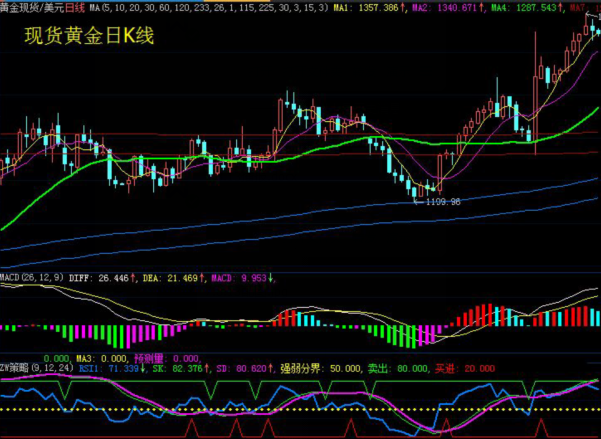The height and width of the screenshot is (439, 601).
Task: Click the 1199.96 low price annotation
Action: click(442, 201)
